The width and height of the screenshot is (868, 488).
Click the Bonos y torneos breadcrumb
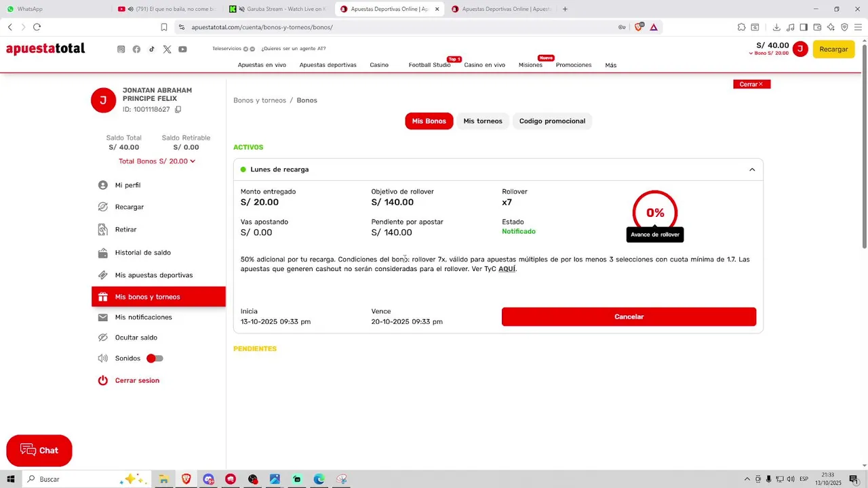[260, 100]
